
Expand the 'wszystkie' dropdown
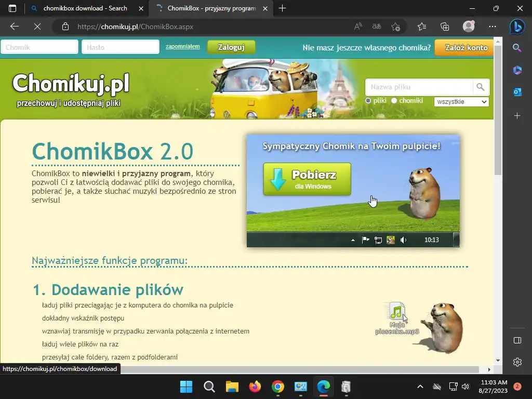coord(461,101)
